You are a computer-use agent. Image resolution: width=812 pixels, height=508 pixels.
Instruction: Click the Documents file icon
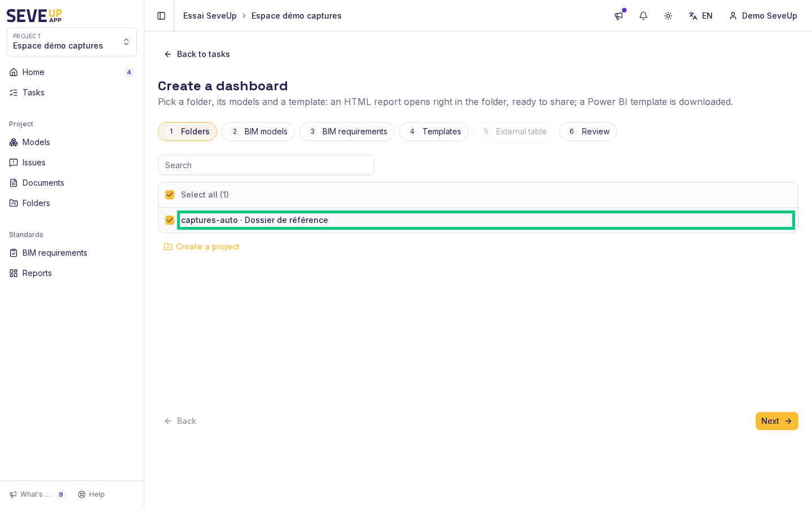pyautogui.click(x=14, y=183)
